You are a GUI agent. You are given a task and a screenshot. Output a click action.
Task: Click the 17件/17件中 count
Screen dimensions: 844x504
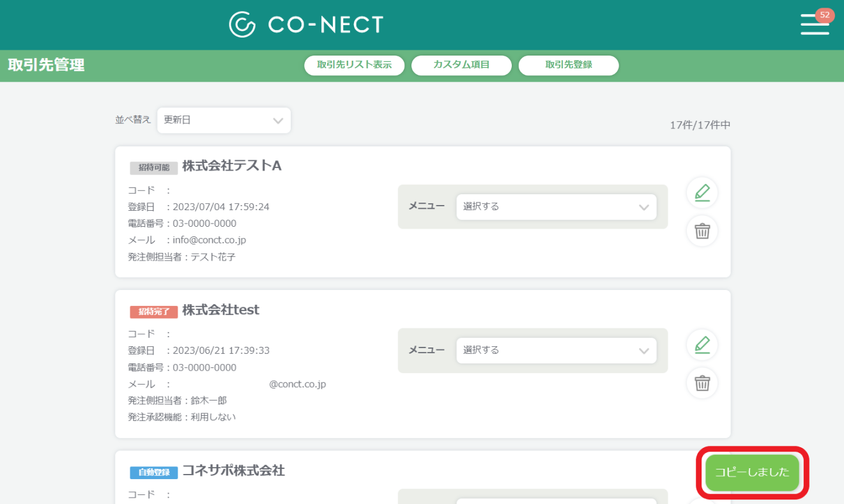700,125
